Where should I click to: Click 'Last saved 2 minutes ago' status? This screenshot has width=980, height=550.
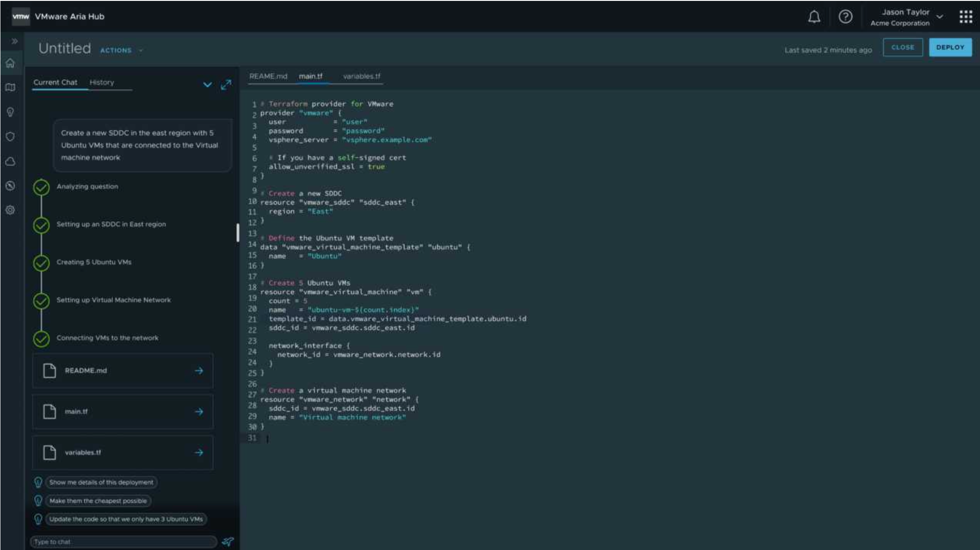click(x=828, y=50)
